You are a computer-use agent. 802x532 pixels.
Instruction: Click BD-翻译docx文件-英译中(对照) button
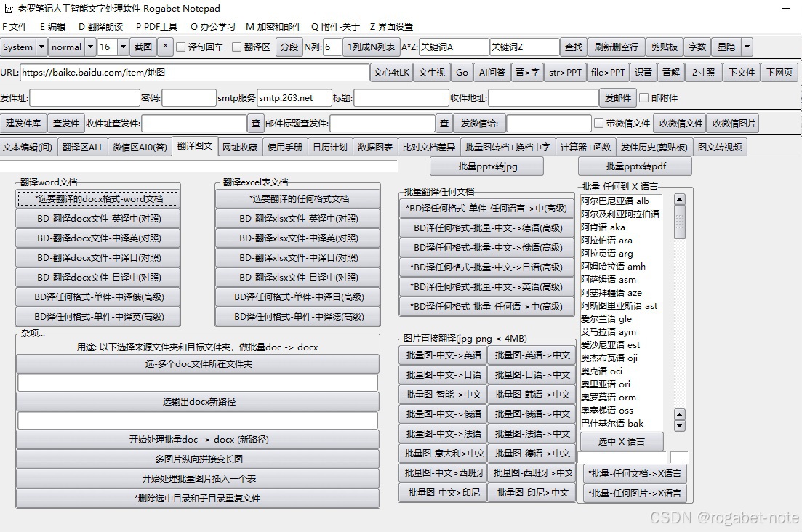pos(98,218)
